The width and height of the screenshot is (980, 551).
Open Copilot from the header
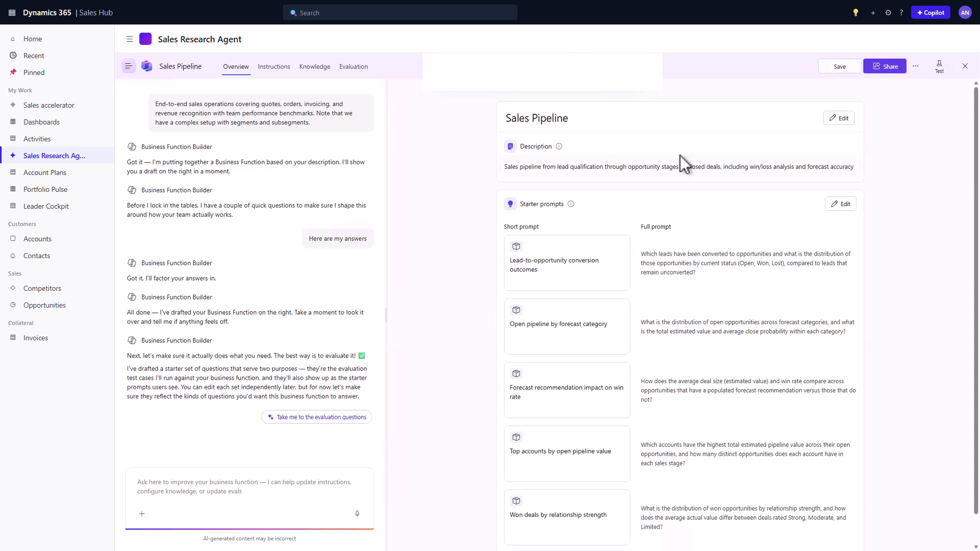tap(930, 13)
